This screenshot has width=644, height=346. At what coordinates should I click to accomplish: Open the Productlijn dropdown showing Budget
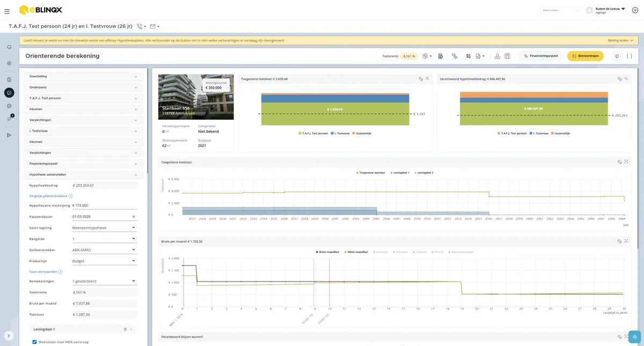click(x=104, y=261)
